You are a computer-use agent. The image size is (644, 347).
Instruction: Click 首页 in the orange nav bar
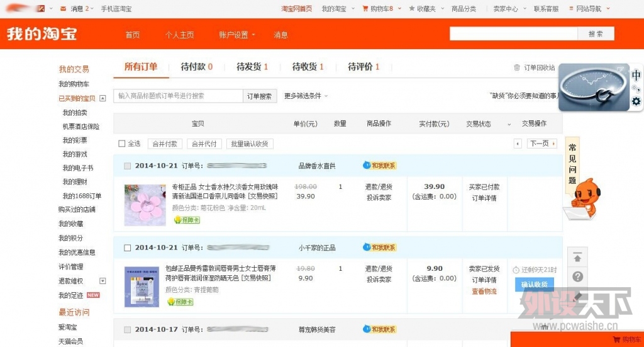[x=133, y=35]
